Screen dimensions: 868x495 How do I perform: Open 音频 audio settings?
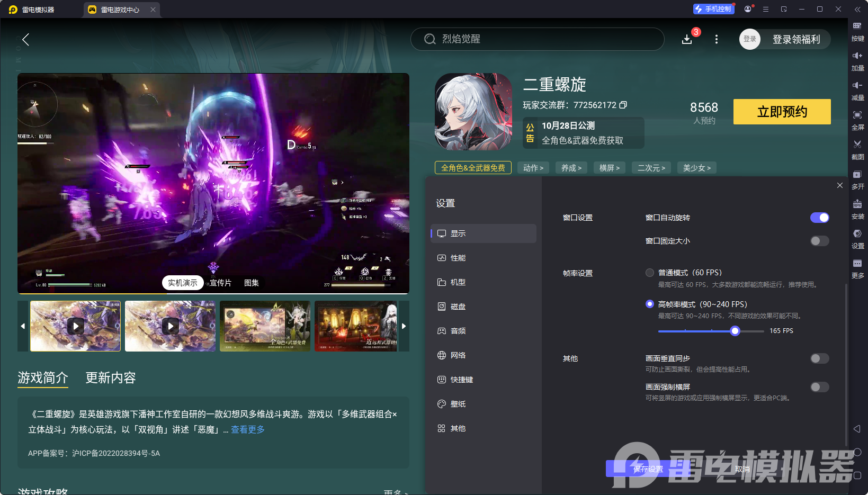(x=459, y=330)
